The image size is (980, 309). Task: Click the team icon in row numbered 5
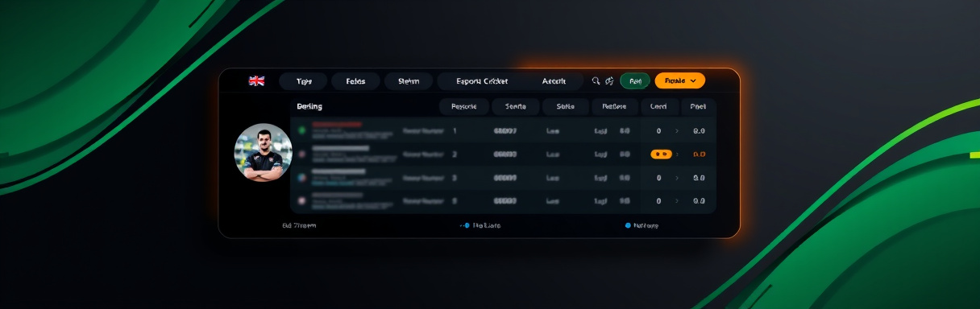tap(302, 201)
